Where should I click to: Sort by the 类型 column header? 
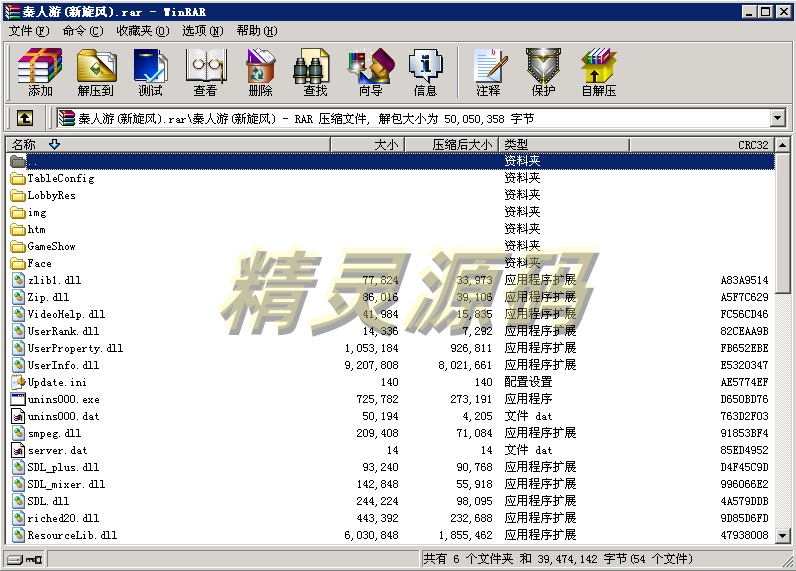coord(564,145)
